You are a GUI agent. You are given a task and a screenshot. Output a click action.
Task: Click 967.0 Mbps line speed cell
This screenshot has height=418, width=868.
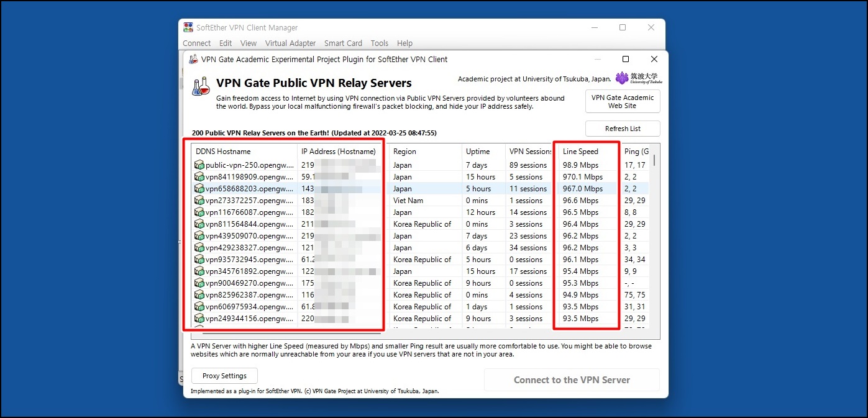(583, 189)
